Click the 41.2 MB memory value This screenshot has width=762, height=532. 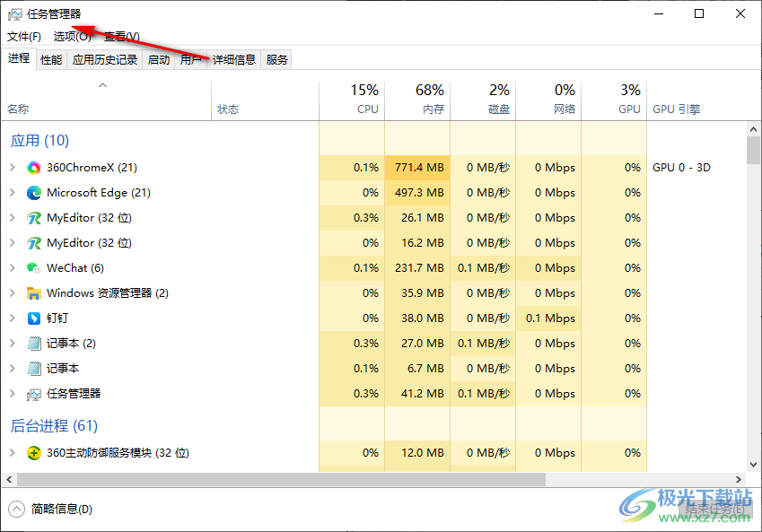pyautogui.click(x=423, y=394)
